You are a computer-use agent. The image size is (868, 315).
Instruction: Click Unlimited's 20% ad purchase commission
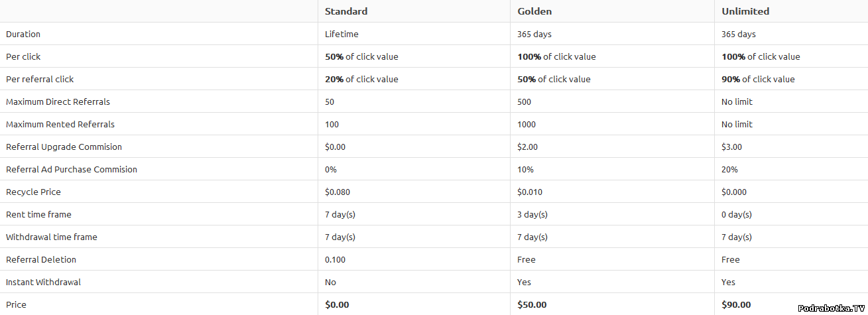click(729, 169)
